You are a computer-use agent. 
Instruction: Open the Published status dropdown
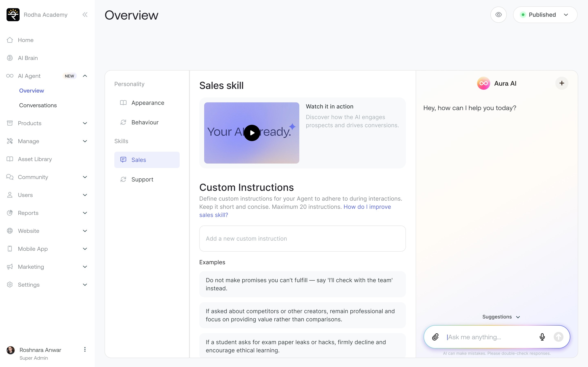coord(545,14)
